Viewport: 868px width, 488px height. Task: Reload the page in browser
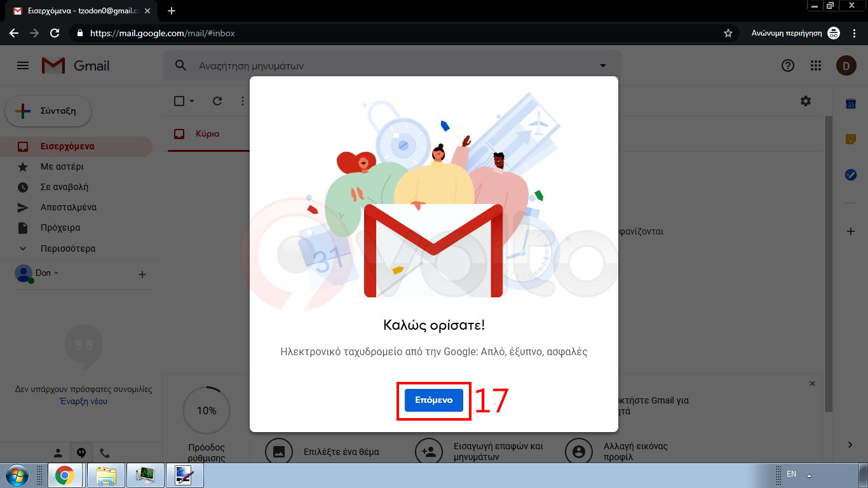click(x=55, y=33)
